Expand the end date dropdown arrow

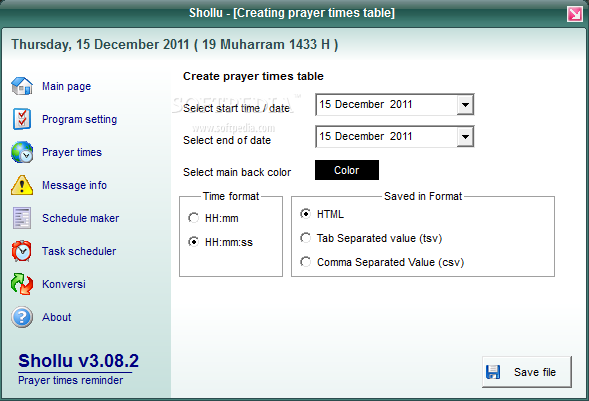coord(465,136)
